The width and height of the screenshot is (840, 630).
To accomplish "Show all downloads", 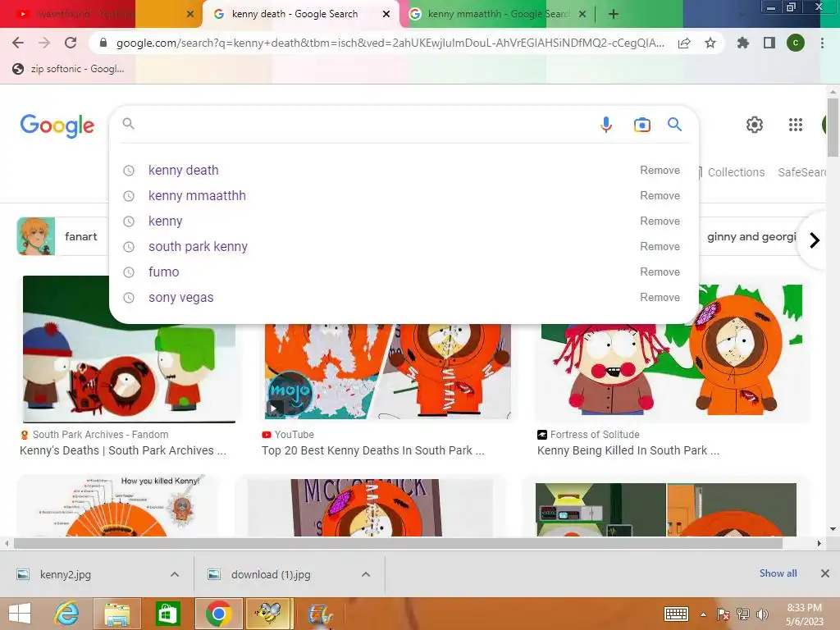I will [778, 573].
